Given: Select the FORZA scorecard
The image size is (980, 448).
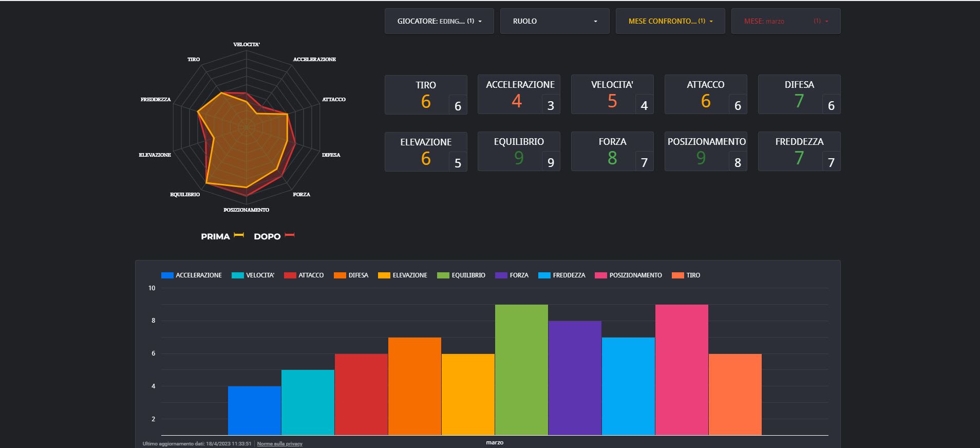Looking at the screenshot, I should click(x=612, y=151).
